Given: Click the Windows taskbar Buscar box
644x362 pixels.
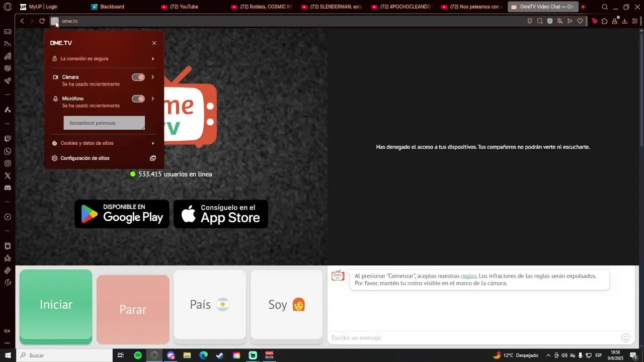Looking at the screenshot, I should pyautogui.click(x=64, y=355).
